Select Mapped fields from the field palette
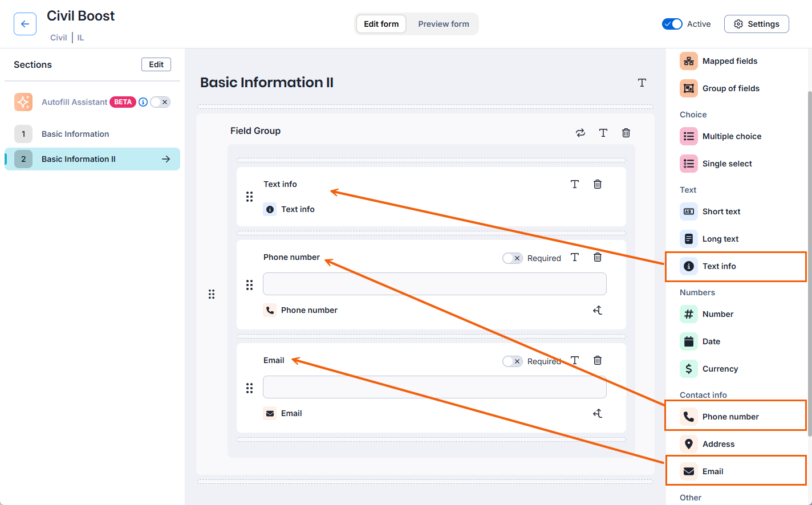The image size is (812, 505). [x=718, y=61]
